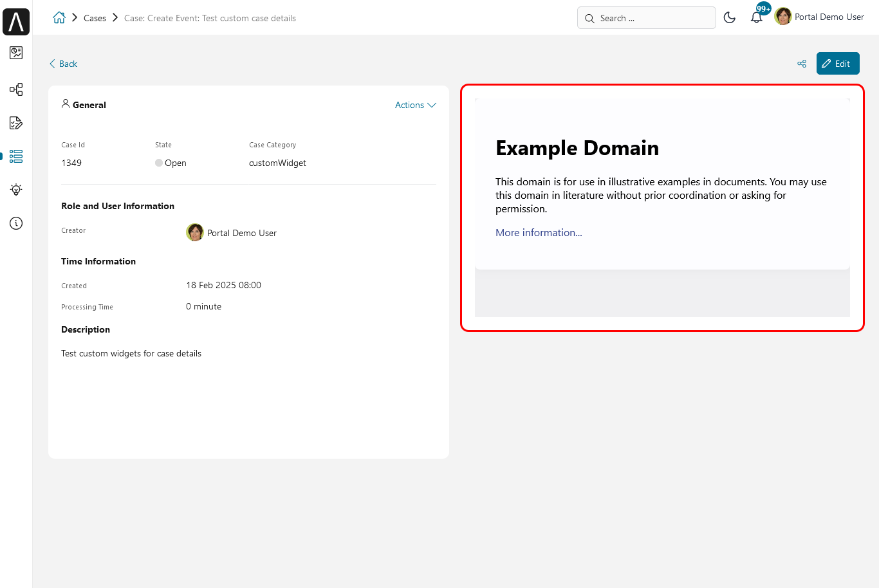The image size is (879, 588).
Task: Focus the Search input field
Action: click(x=647, y=18)
